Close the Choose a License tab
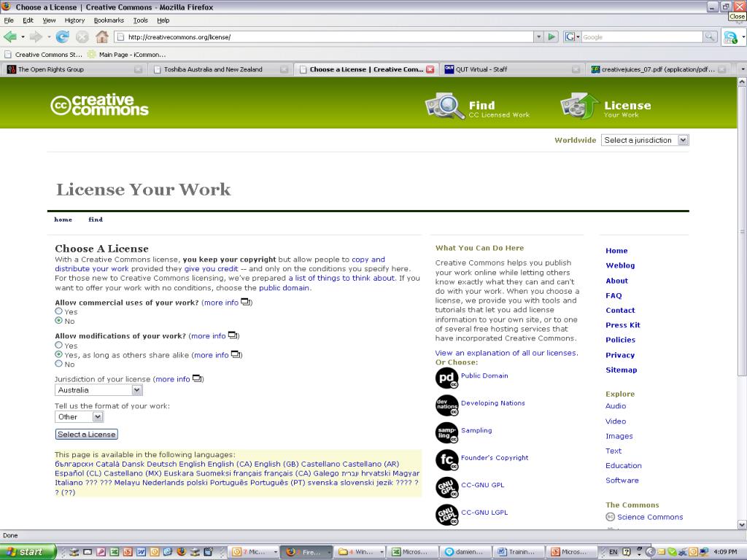The image size is (747, 560). pyautogui.click(x=430, y=69)
